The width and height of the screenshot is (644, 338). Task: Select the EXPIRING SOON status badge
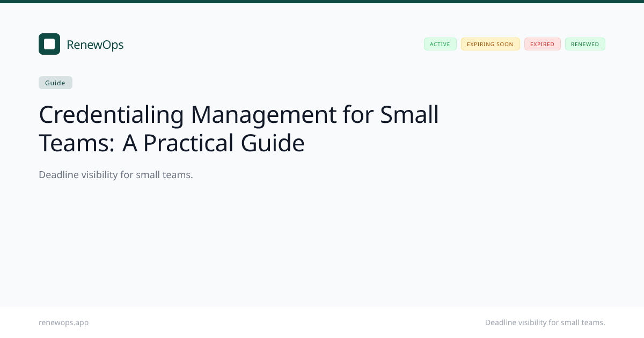[490, 44]
